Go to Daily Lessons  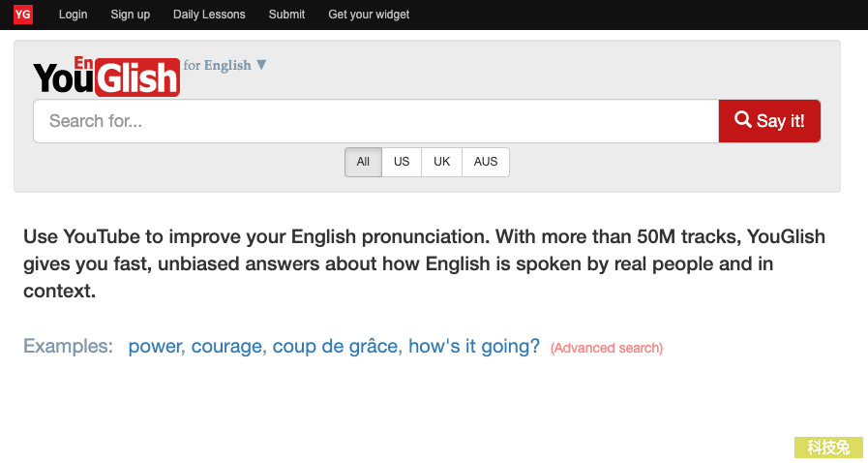[x=209, y=15]
